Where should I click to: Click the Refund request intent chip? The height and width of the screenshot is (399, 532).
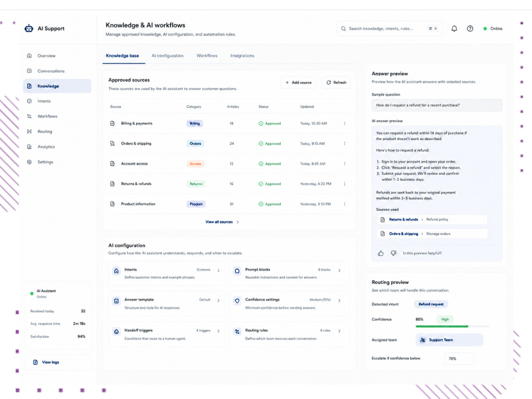pyautogui.click(x=431, y=304)
